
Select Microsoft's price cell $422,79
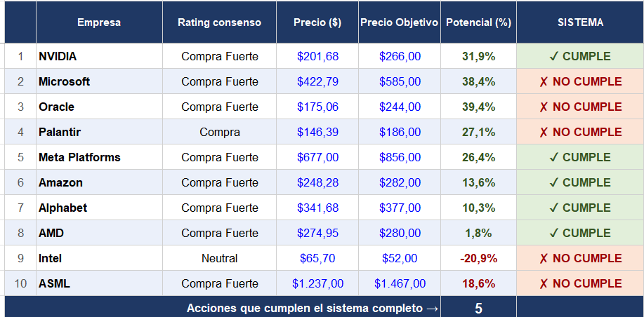[317, 81]
